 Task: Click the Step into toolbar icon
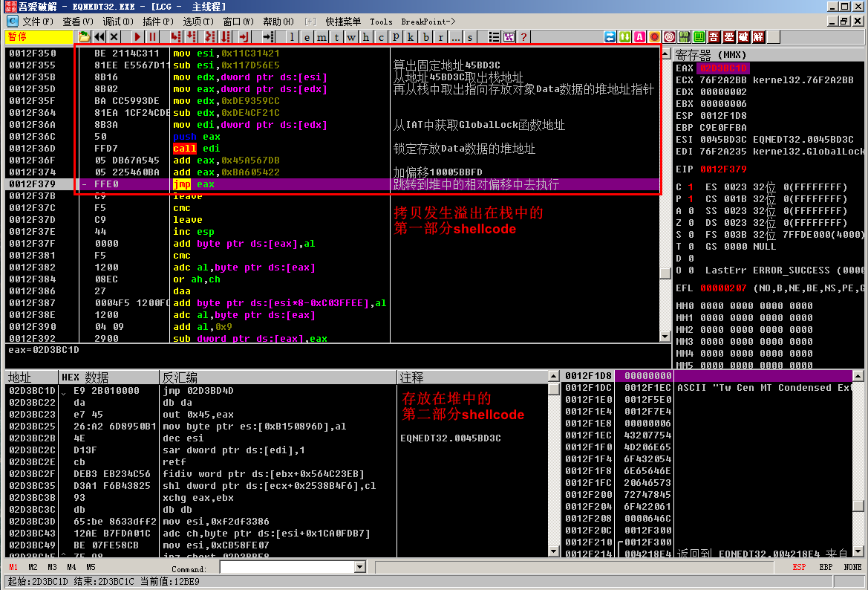[x=176, y=37]
